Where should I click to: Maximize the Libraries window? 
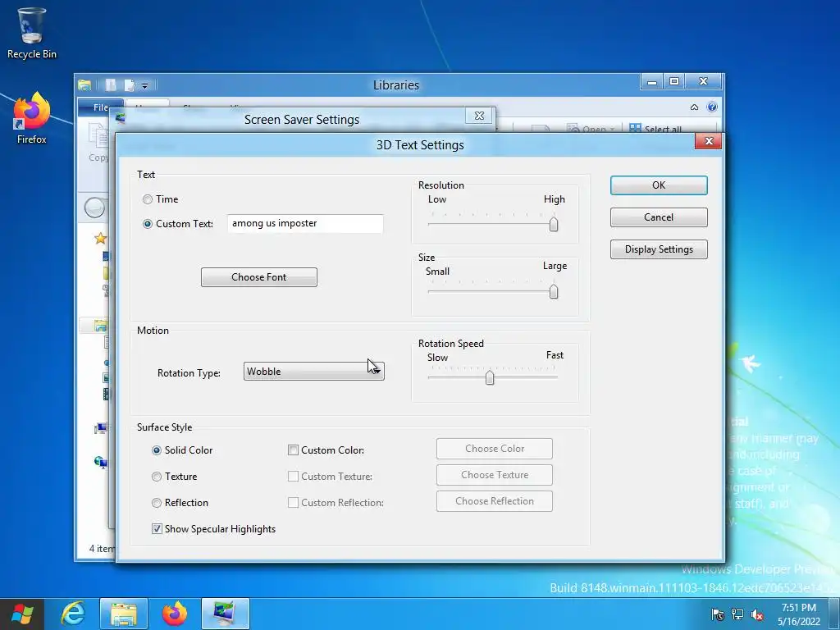click(674, 81)
